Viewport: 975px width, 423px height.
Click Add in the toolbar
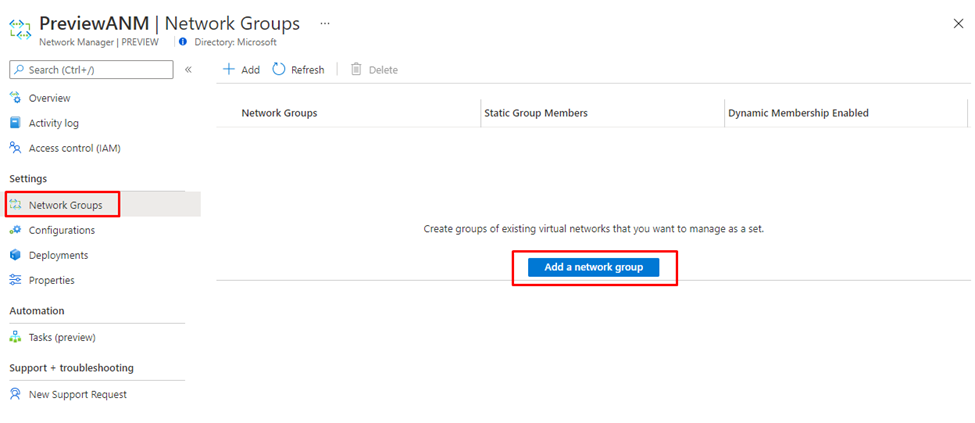241,70
